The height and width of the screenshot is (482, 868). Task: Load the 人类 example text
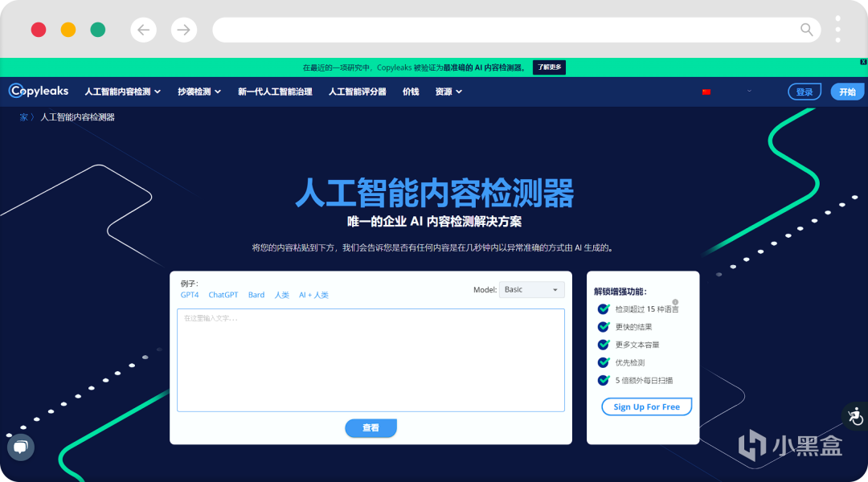(x=282, y=295)
